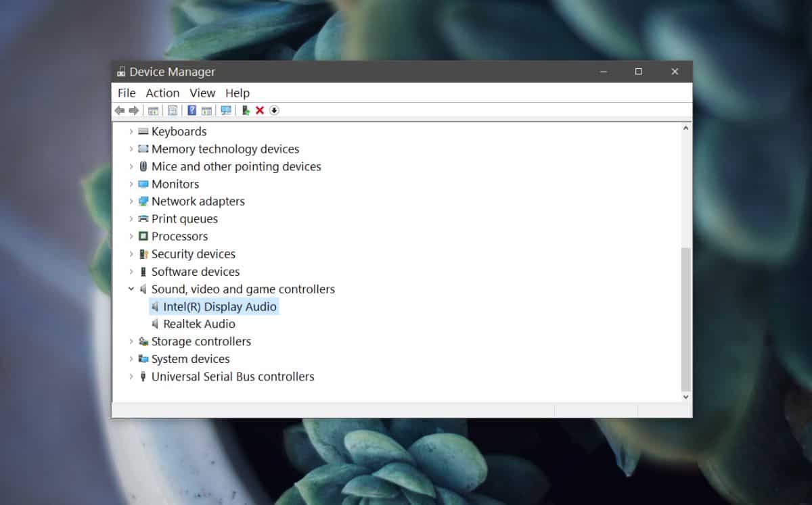Click the Universal Serial Bus controllers plug icon
The width and height of the screenshot is (812, 505).
point(143,377)
